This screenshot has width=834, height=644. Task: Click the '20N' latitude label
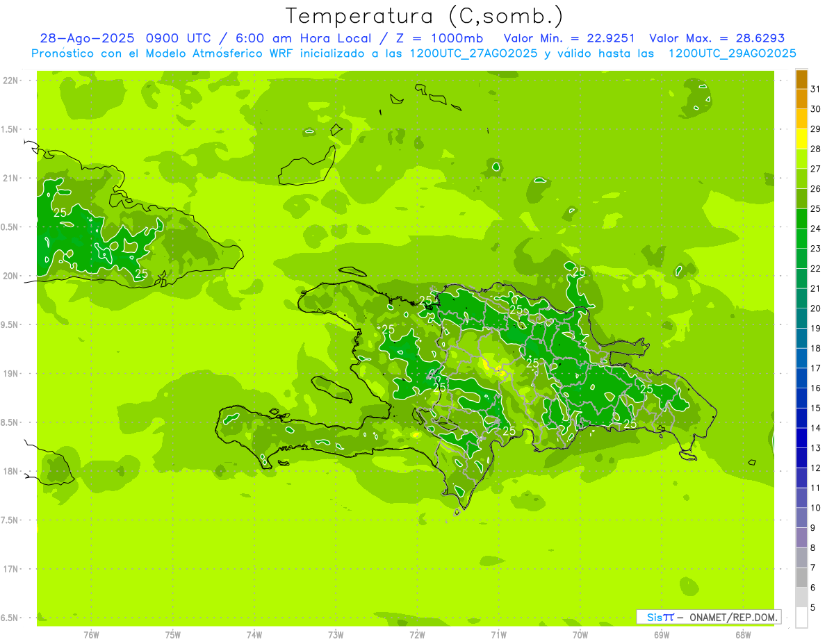pos(12,276)
